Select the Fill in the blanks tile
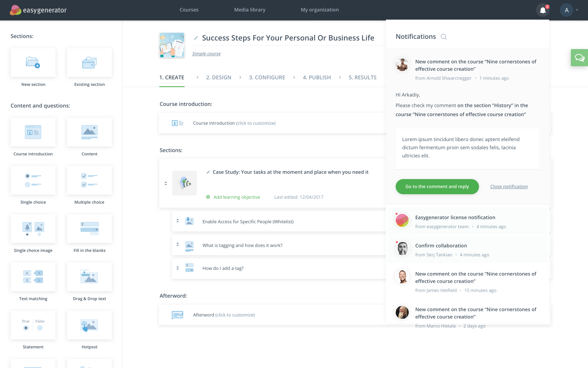The height and width of the screenshot is (368, 588). click(89, 228)
